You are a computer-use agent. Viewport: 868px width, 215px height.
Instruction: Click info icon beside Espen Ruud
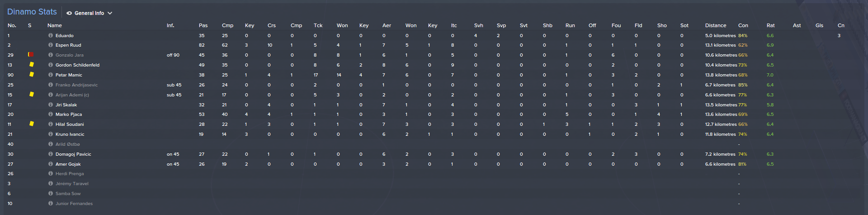(51, 45)
